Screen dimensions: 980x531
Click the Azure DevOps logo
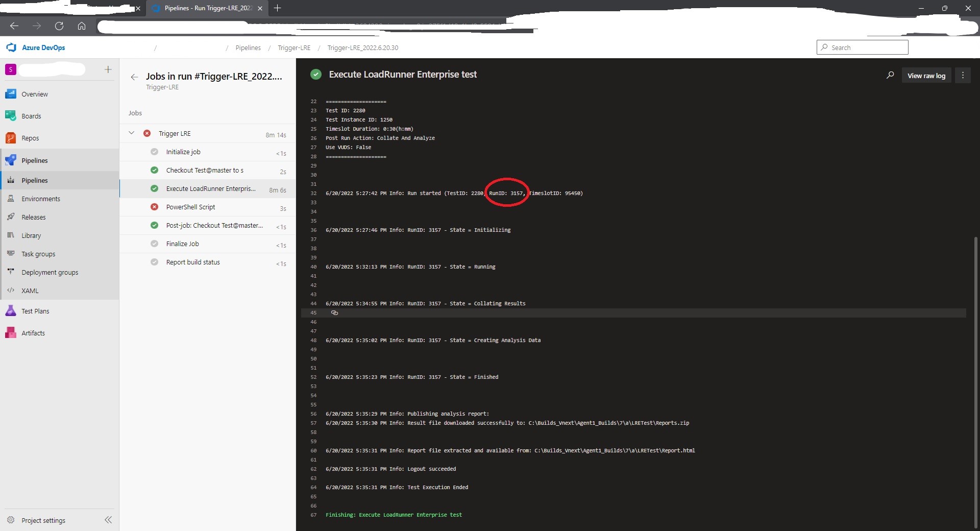pyautogui.click(x=11, y=47)
